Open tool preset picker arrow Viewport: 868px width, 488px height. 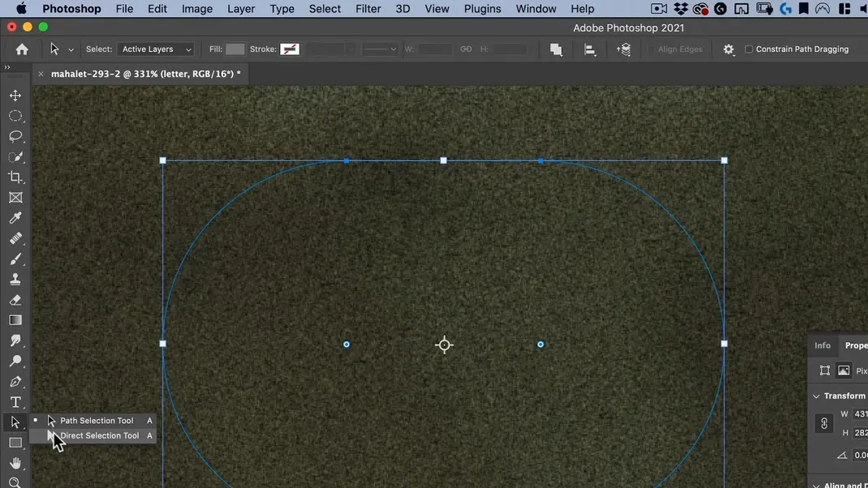tap(71, 50)
